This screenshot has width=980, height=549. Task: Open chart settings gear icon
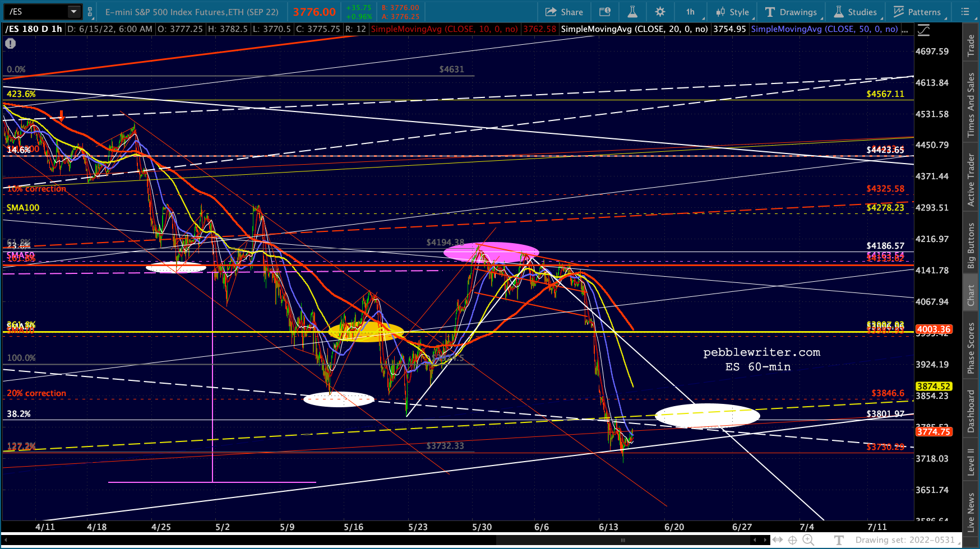(660, 12)
